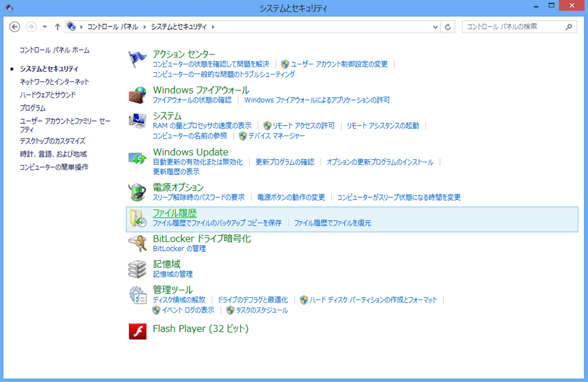Select ハードウェアとサウンド in sidebar
The image size is (588, 382).
48,95
